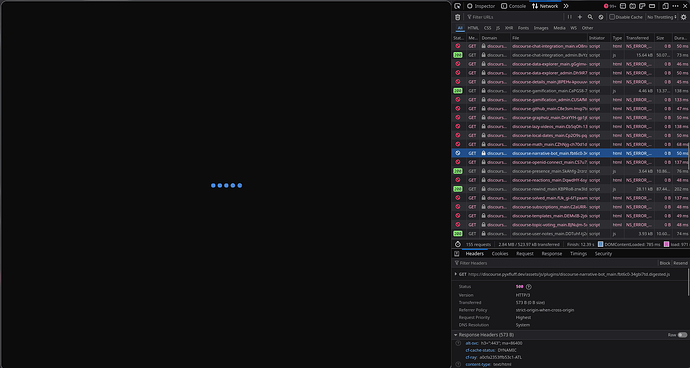Viewport: 690px width, 368px height.
Task: Sort by the Type column header
Action: tap(618, 38)
